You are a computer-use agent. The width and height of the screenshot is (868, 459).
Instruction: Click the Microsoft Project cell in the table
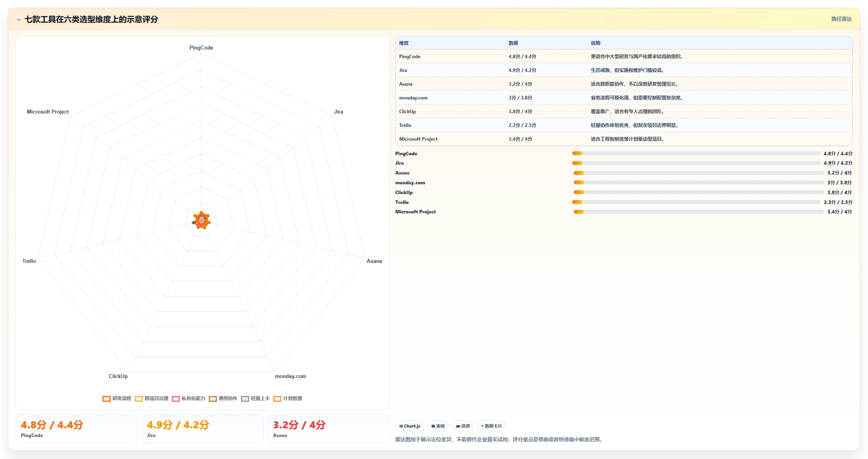point(418,139)
